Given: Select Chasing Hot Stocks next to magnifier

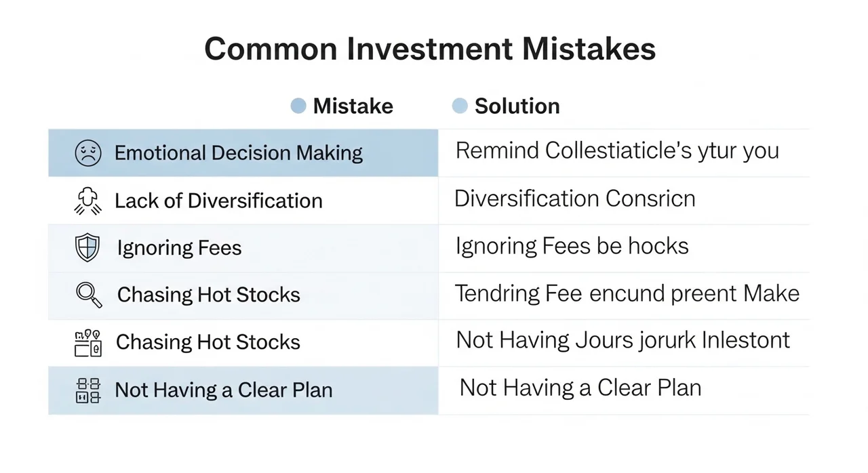Looking at the screenshot, I should click(x=208, y=295).
